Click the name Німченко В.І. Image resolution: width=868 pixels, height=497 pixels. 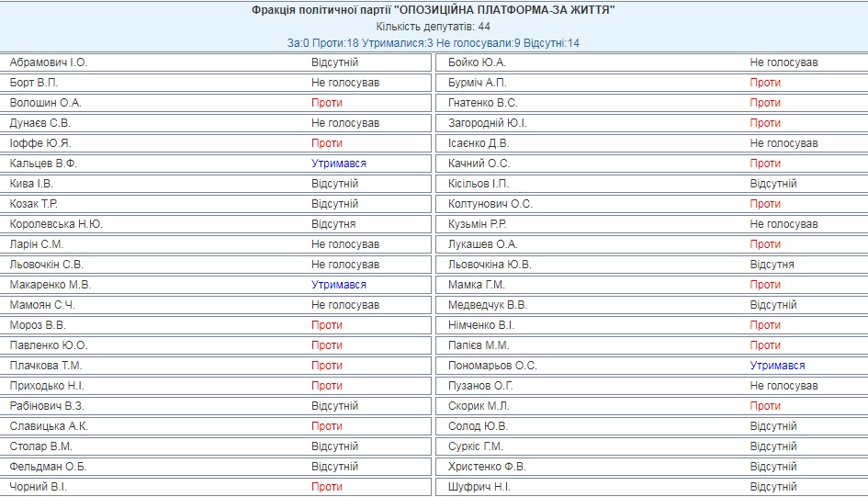pyautogui.click(x=481, y=325)
